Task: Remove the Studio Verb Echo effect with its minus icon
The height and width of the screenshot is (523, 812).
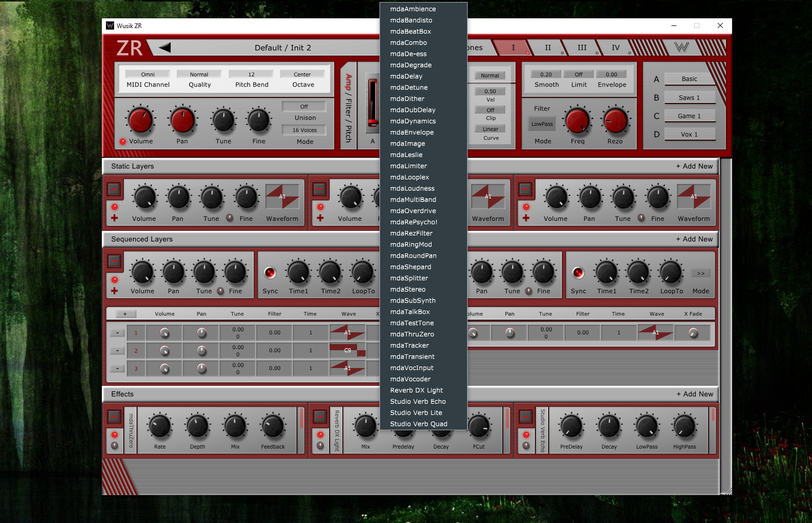Action: click(x=526, y=416)
